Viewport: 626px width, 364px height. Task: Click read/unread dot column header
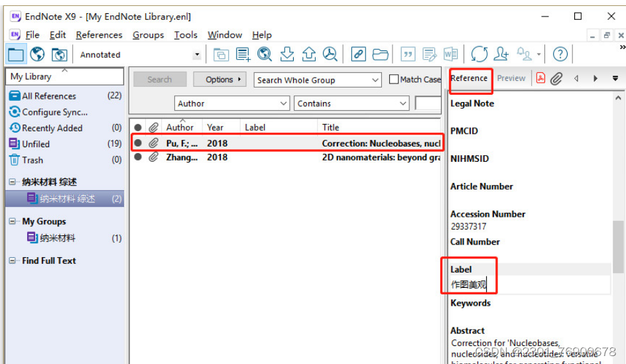[x=138, y=128]
